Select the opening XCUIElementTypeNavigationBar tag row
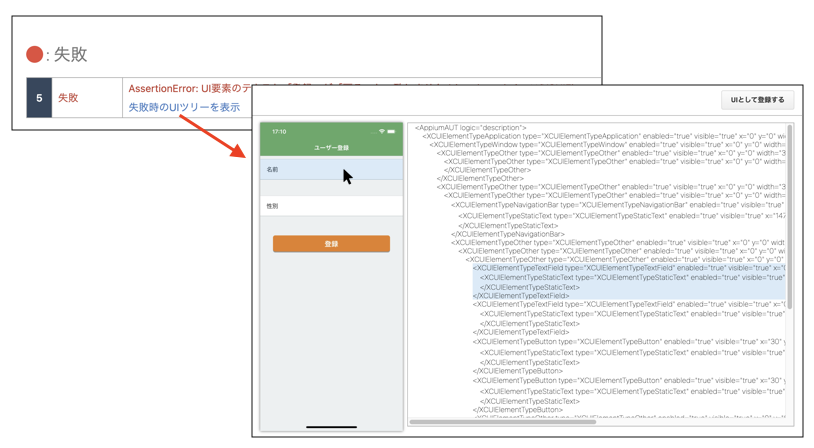 (618, 205)
